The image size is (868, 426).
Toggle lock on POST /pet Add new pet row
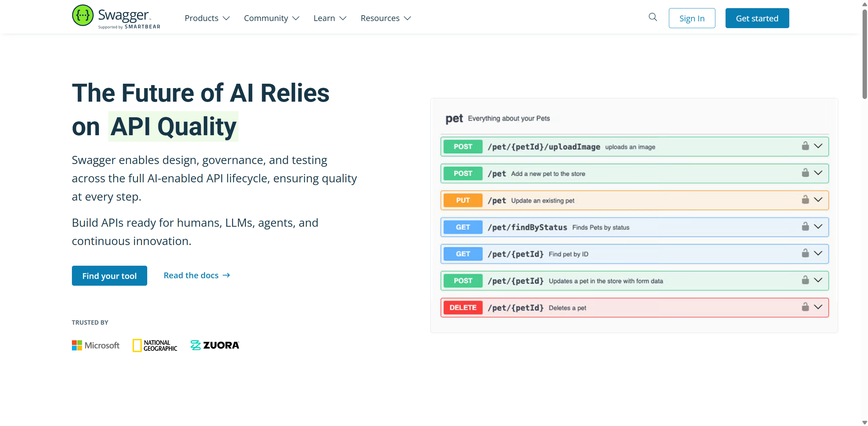(805, 173)
